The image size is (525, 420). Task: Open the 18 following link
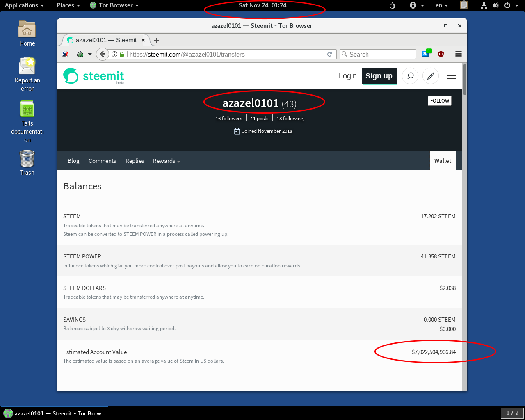(290, 119)
